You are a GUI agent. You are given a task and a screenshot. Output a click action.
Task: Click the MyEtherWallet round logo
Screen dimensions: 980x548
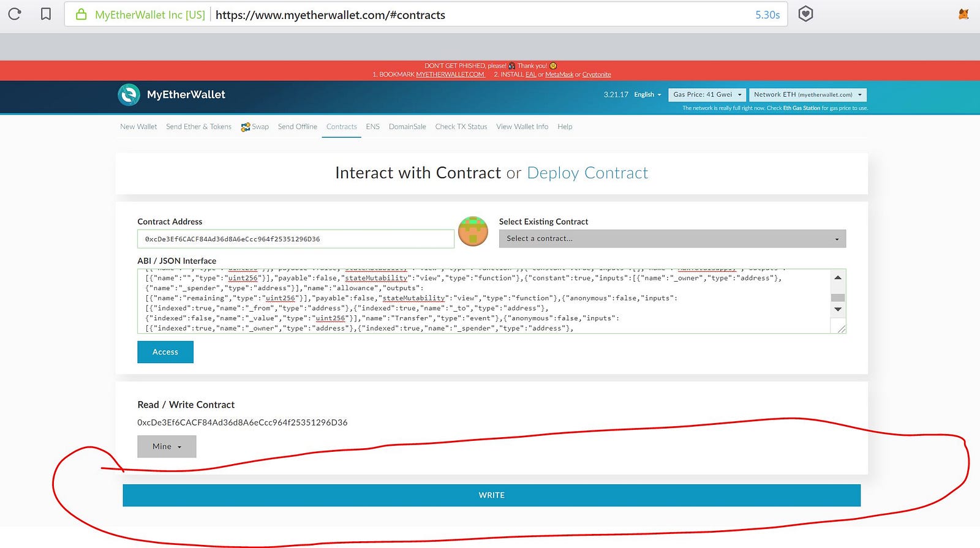(x=129, y=95)
